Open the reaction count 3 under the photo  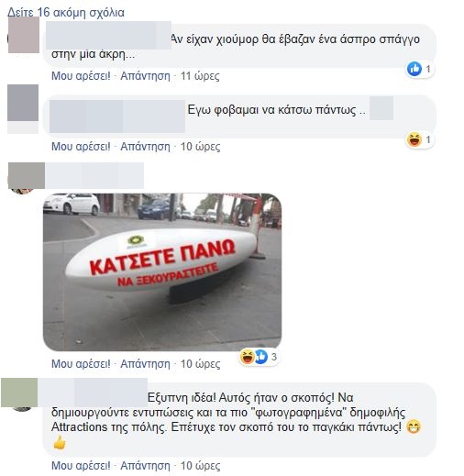pos(274,357)
